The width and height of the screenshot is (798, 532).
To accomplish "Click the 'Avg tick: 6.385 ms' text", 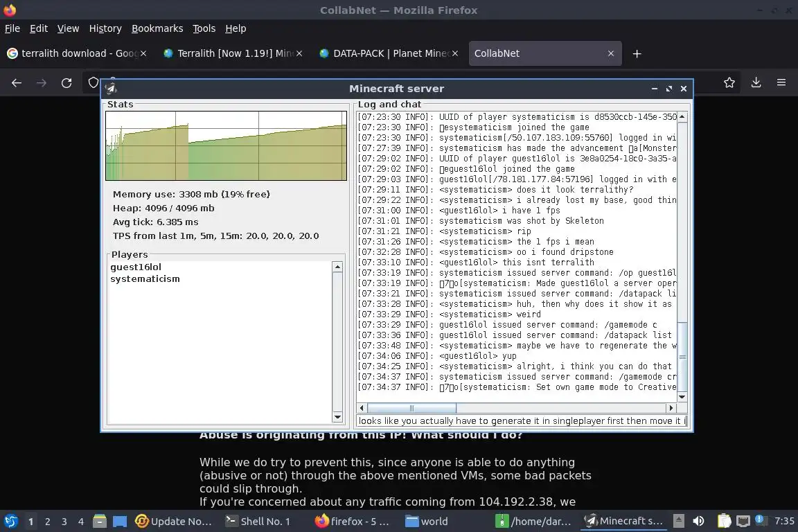I will pyautogui.click(x=155, y=222).
